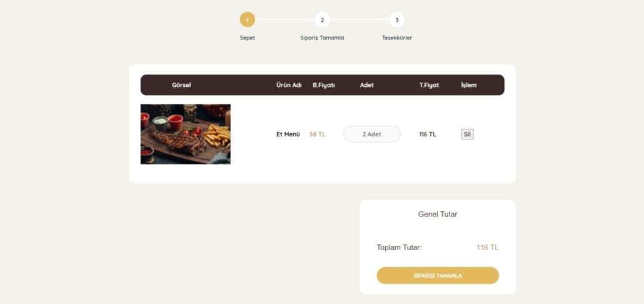Click the Teşekkürler step label

pyautogui.click(x=397, y=38)
